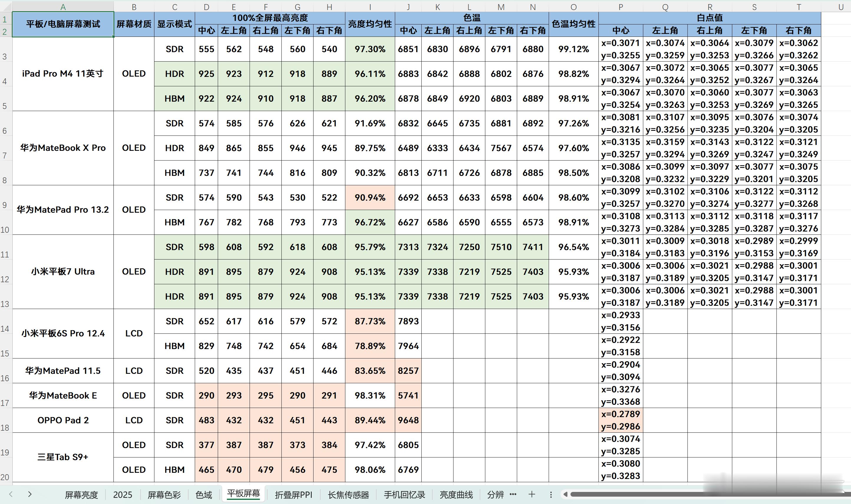Select the active 平板屏幕 sheet tab

(x=244, y=494)
